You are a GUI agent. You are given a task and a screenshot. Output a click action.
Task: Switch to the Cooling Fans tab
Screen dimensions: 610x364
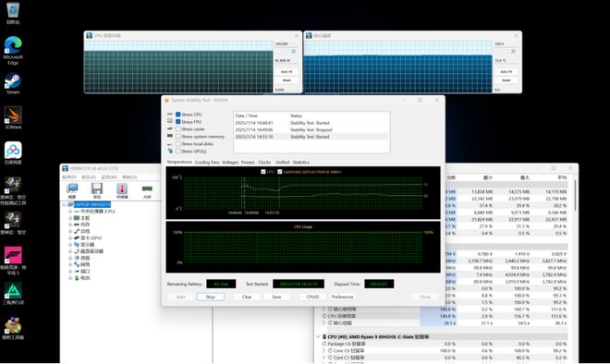(207, 163)
